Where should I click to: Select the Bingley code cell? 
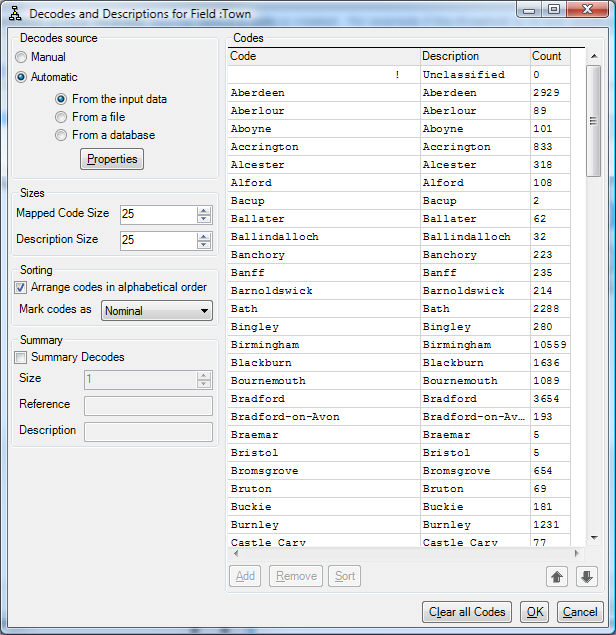pos(324,327)
